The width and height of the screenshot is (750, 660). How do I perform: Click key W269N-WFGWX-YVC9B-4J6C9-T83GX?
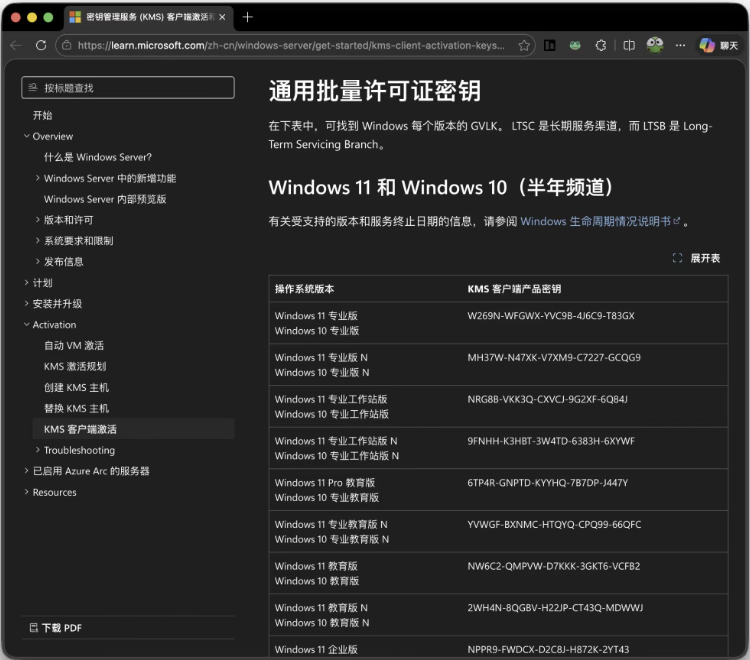pos(551,316)
